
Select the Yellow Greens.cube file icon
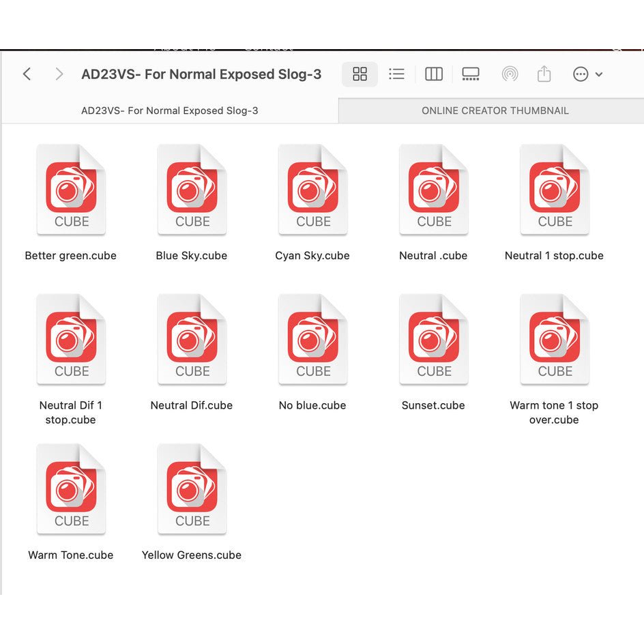pyautogui.click(x=192, y=489)
